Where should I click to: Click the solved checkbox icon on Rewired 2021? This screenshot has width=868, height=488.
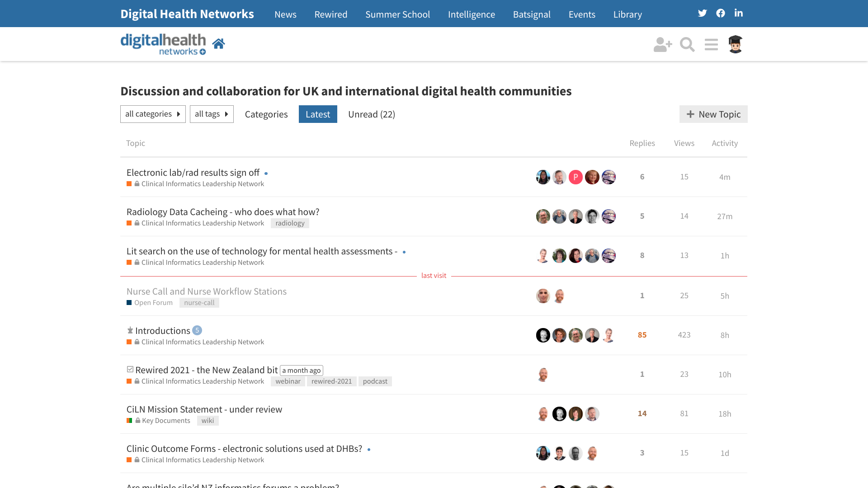click(130, 369)
